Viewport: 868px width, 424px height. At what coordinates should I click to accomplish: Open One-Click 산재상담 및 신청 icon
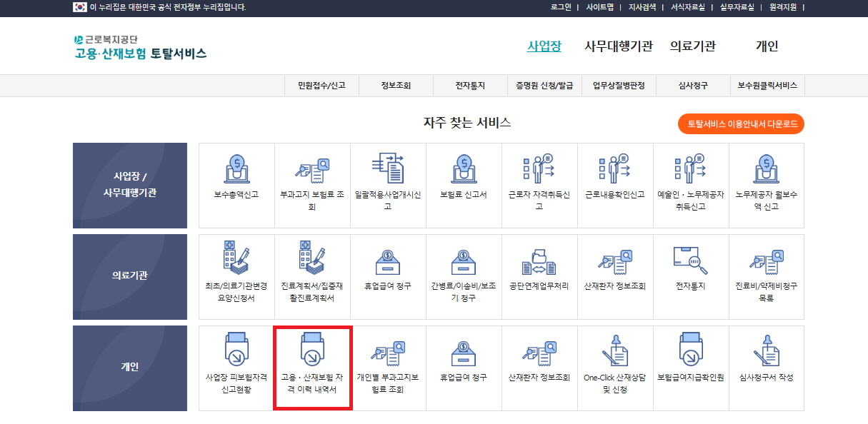point(615,366)
